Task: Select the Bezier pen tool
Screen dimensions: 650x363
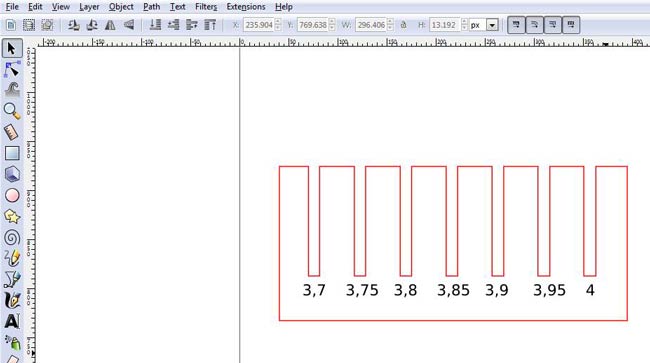Action: (12, 279)
